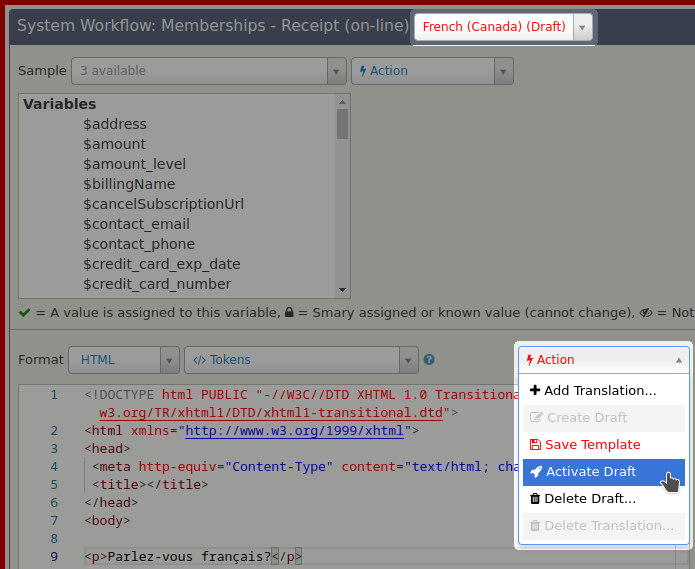The width and height of the screenshot is (695, 569).
Task: Click the plus icon for Add Translation
Action: click(x=535, y=391)
